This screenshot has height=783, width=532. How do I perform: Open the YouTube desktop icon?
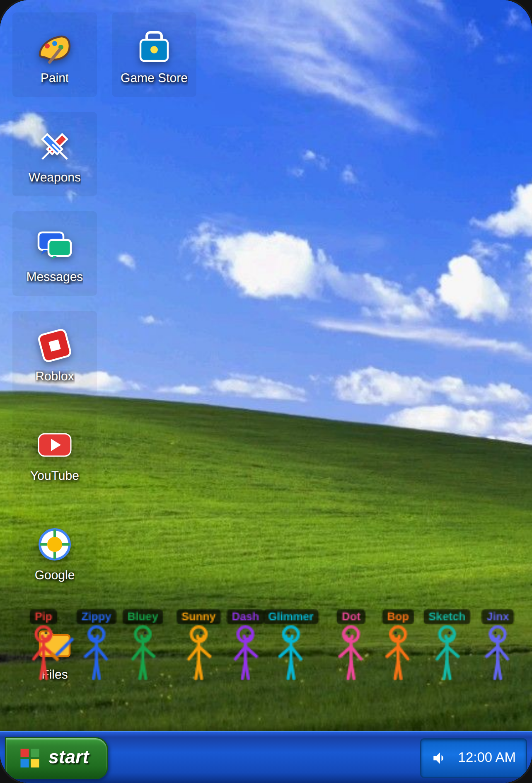[55, 452]
